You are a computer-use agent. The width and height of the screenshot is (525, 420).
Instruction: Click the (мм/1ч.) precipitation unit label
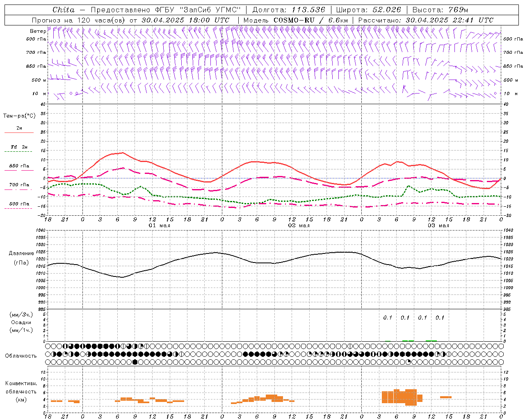tap(21, 330)
